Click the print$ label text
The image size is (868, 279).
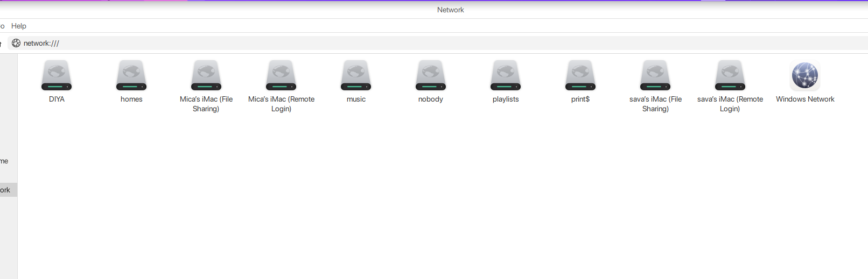[x=580, y=99]
